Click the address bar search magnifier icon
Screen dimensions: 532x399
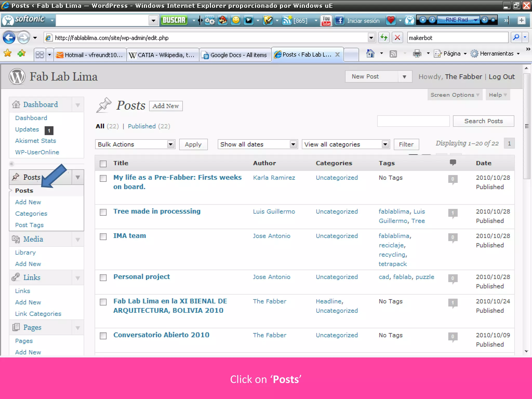(x=516, y=38)
